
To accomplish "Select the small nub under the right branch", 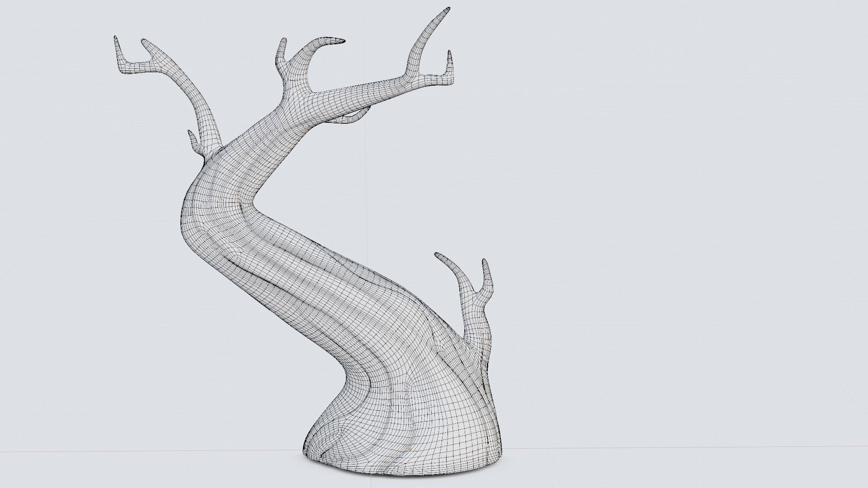I will point(354,117).
